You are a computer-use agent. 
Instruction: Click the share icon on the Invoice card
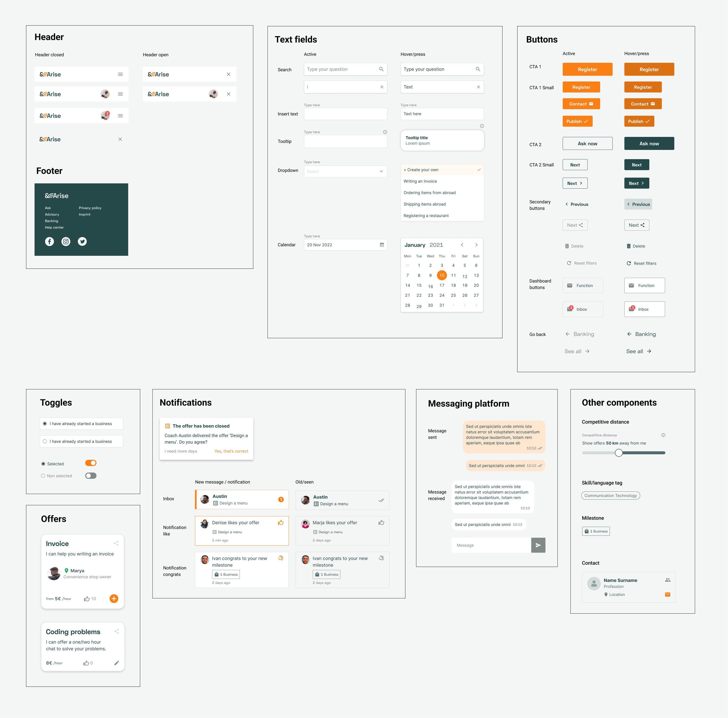116,543
